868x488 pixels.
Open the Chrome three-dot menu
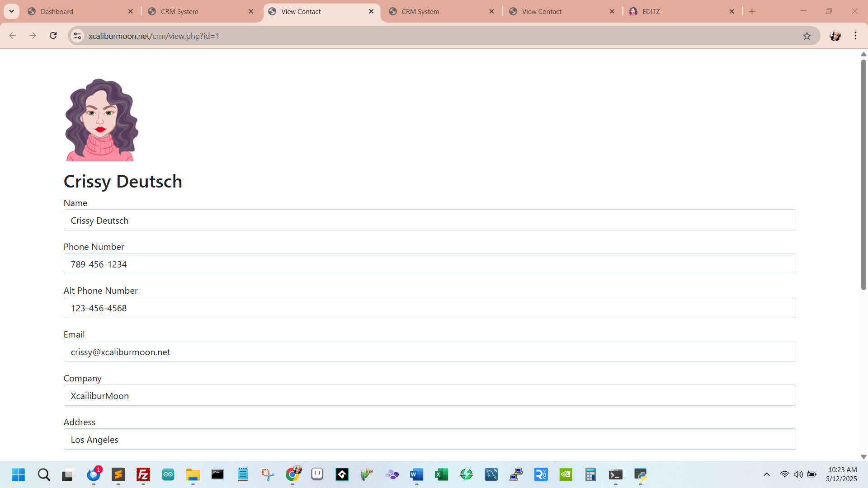coord(856,36)
